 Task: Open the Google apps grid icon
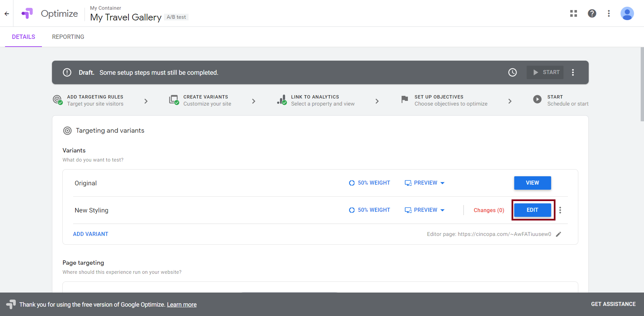coord(574,13)
